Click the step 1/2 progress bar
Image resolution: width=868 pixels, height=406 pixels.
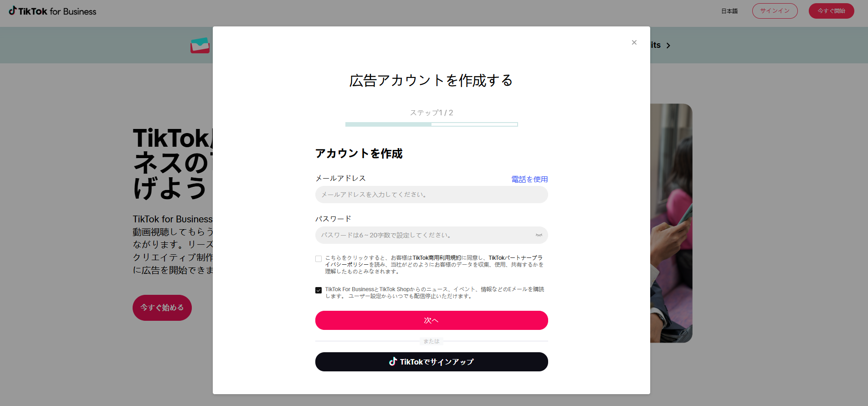tap(431, 124)
